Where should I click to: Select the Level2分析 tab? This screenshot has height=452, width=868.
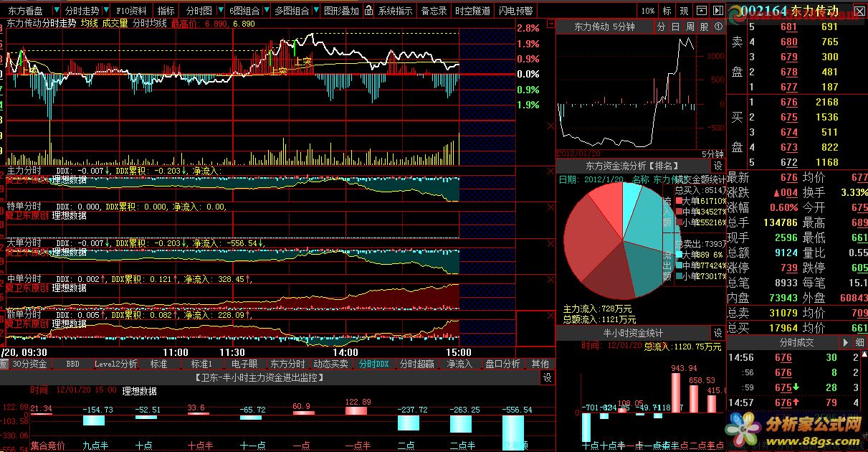115,364
